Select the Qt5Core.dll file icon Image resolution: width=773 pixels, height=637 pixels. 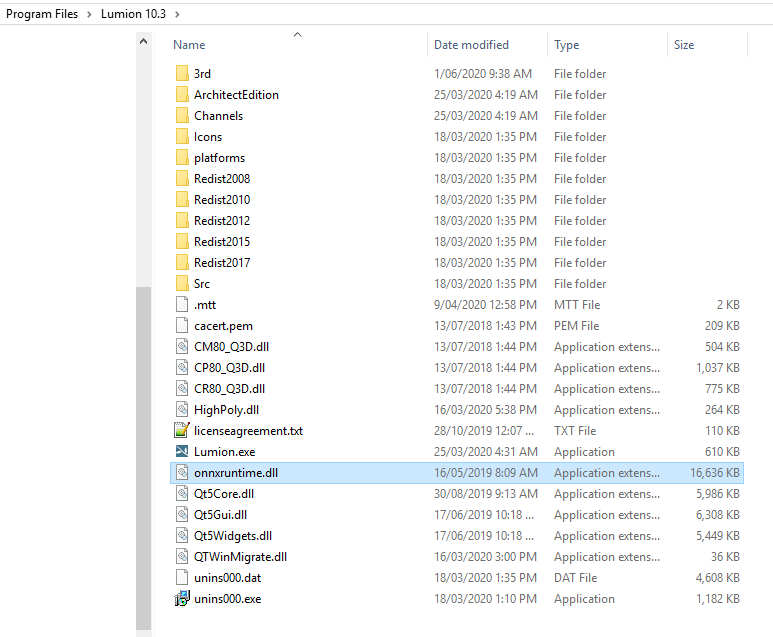pos(181,494)
